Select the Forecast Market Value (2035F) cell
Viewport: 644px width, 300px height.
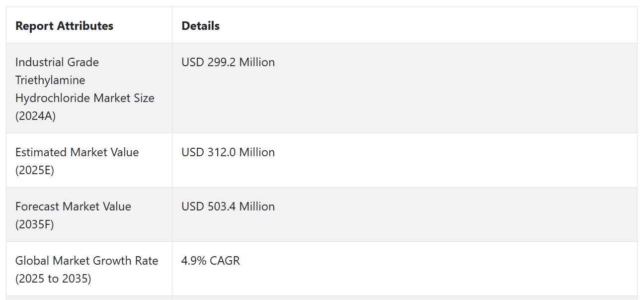[x=89, y=215]
